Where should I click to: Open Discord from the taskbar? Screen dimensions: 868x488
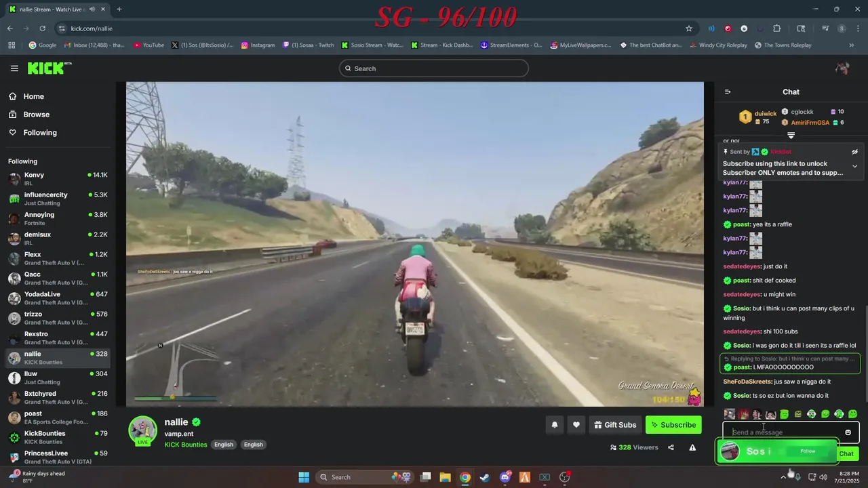click(505, 477)
